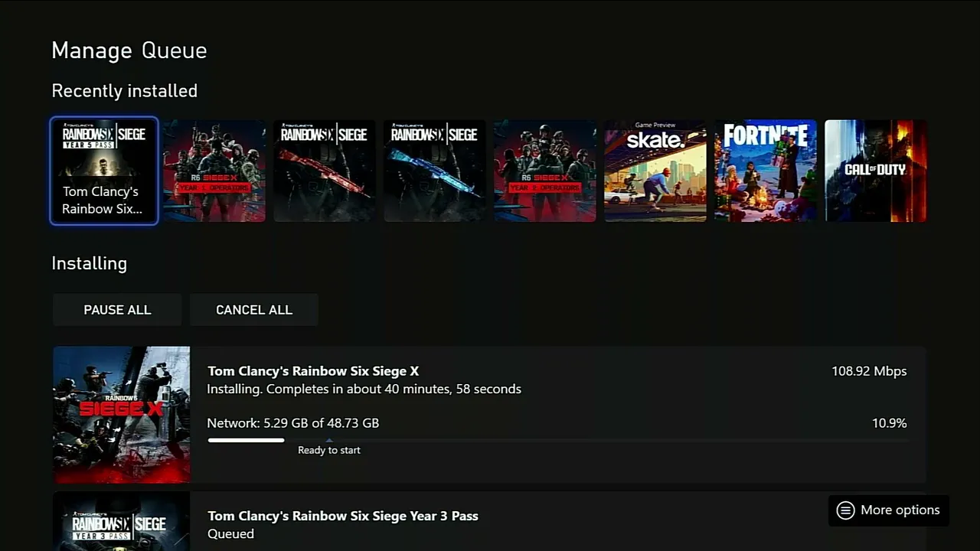Image resolution: width=980 pixels, height=551 pixels.
Task: Click the 108.92 Mbps download speed
Action: click(869, 371)
